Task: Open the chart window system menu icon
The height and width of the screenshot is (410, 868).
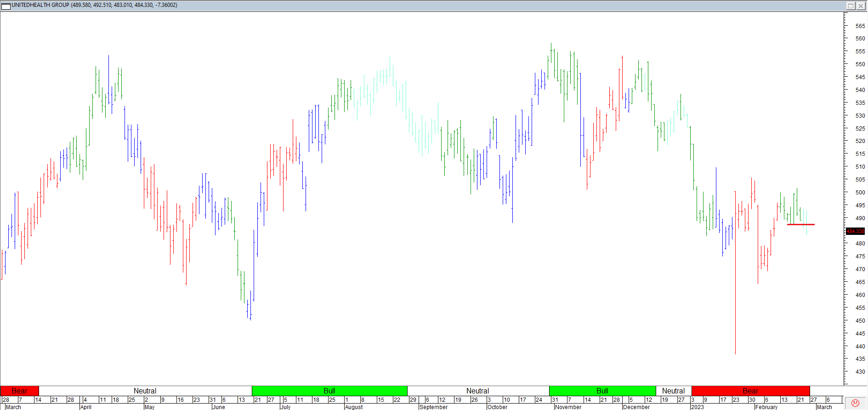Action: point(6,6)
